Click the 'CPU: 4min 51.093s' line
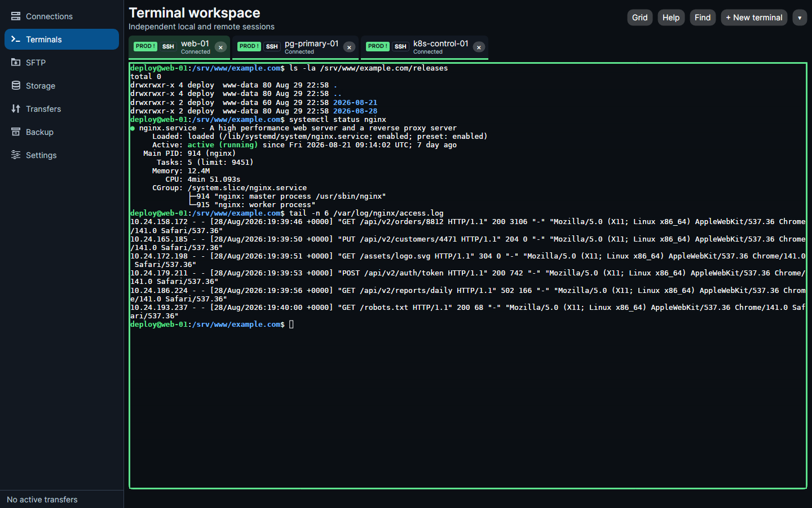Screen dimensions: 812x508 [x=203, y=179]
